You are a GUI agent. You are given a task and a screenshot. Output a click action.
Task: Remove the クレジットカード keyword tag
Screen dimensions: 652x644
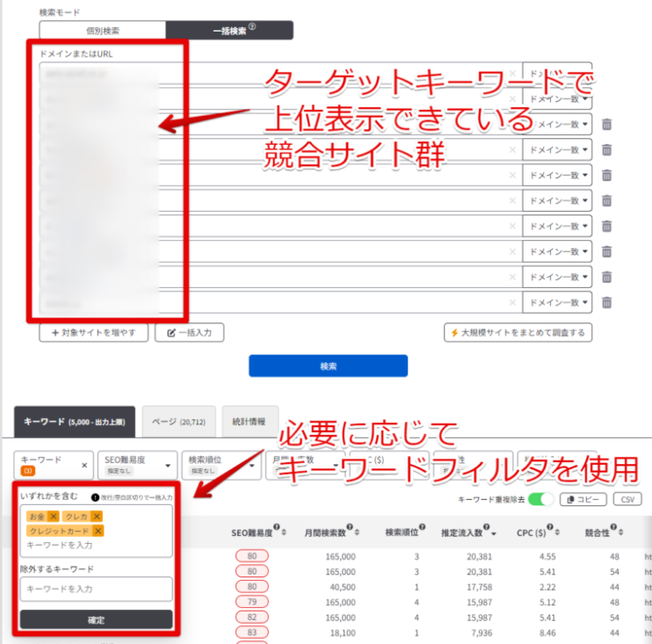click(x=98, y=531)
